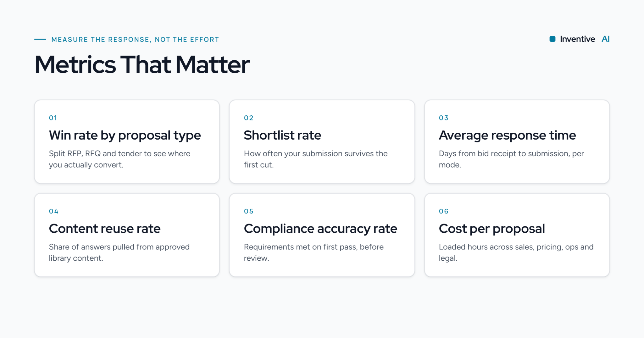Image resolution: width=644 pixels, height=338 pixels.
Task: Click the teal Inventive logo square icon
Action: [552, 39]
